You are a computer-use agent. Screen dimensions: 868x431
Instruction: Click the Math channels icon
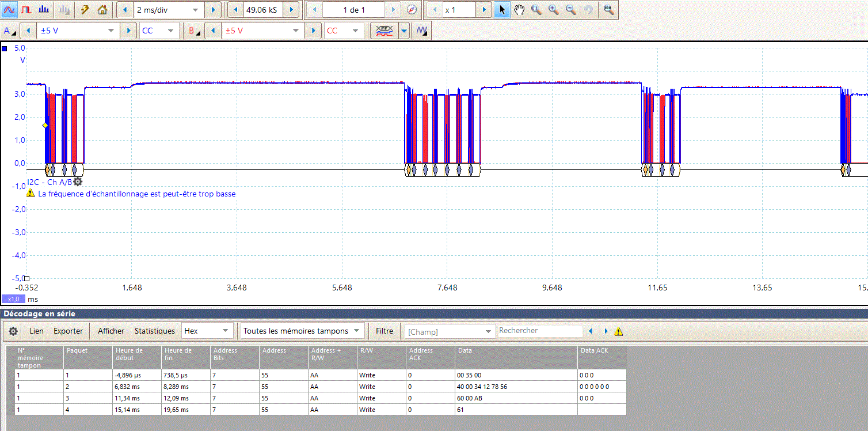[x=384, y=31]
